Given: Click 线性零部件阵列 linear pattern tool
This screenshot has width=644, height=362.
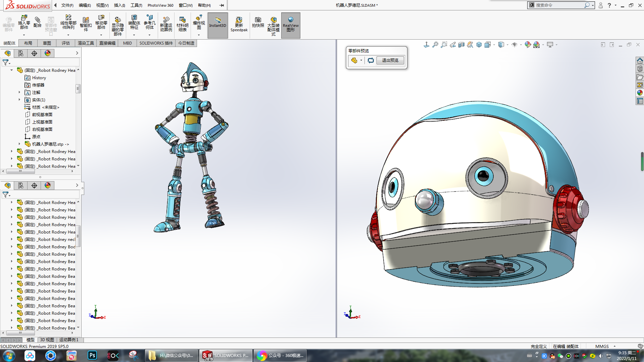Looking at the screenshot, I should click(68, 23).
